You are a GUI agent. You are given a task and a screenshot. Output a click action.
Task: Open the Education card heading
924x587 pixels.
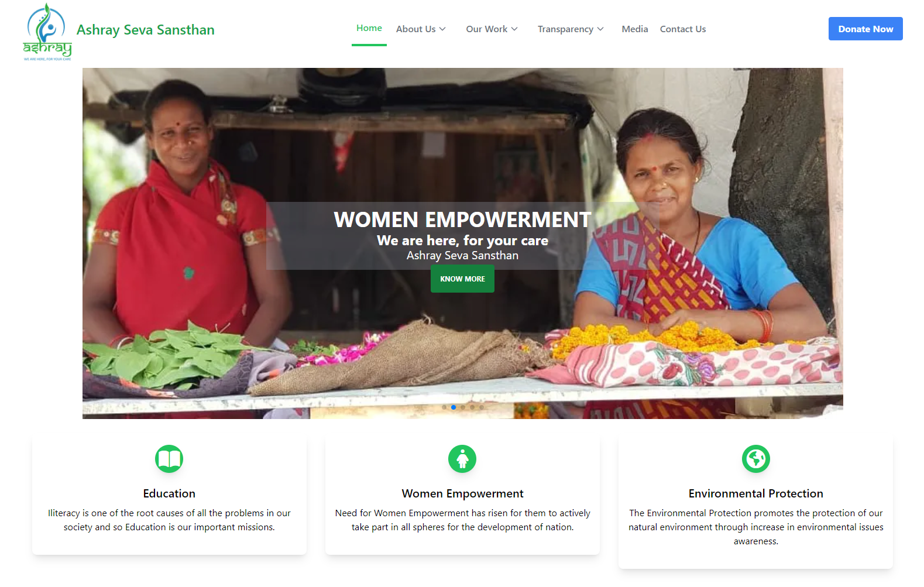169,493
